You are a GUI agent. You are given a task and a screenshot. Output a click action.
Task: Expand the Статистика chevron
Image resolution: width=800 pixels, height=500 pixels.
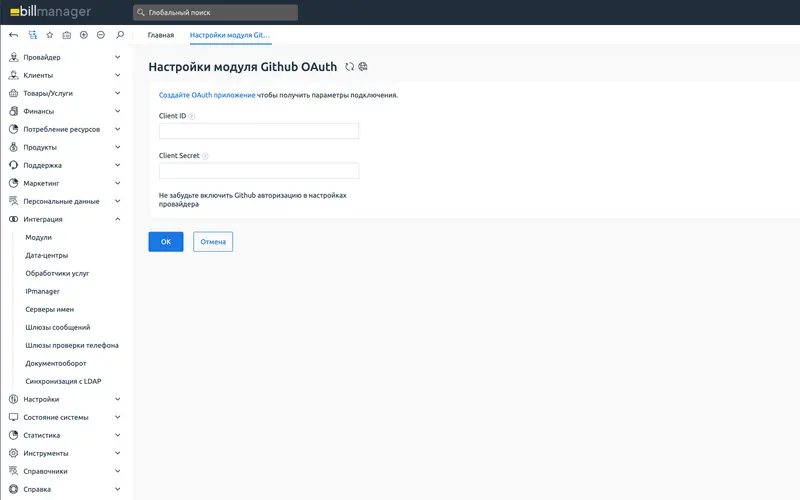point(117,435)
